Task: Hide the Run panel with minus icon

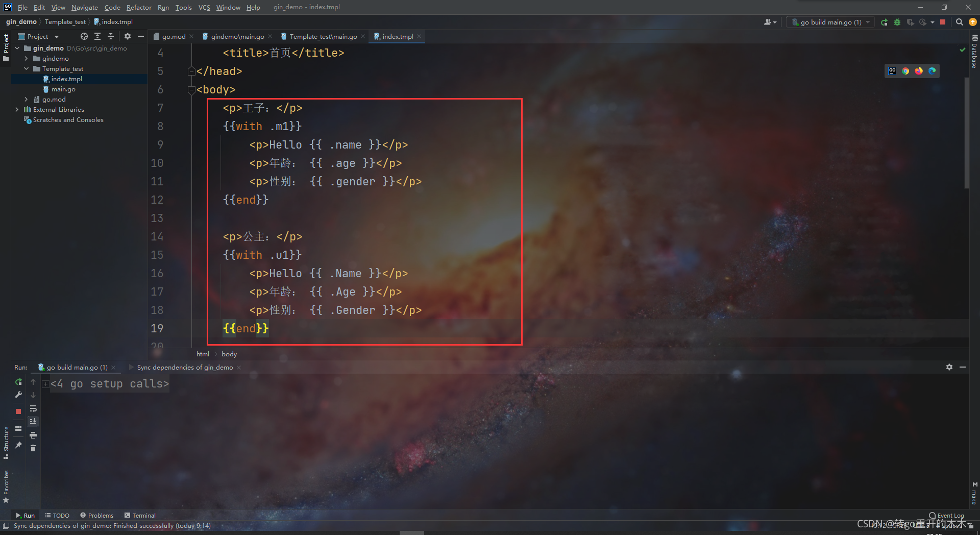Action: pos(963,367)
